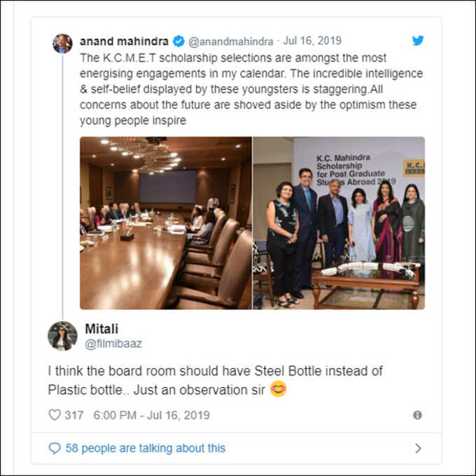Open Mitali's profile picture
Viewport: 476px width, 476px height.
coord(62,336)
